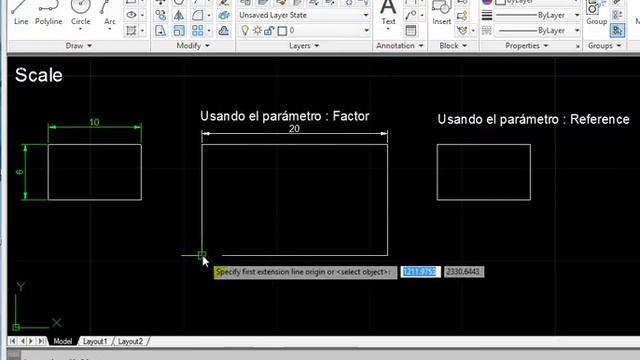Viewport: 640px width, 360px height.
Task: Click the linetype icon in Properties
Action: click(487, 31)
